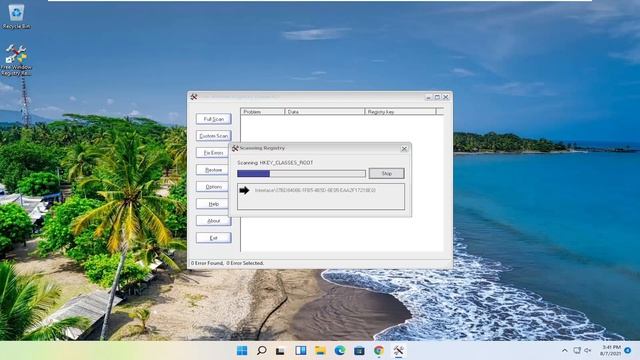Click the Scanning Registry dialog title icon
Viewport: 640px width, 360px height.
pos(235,148)
